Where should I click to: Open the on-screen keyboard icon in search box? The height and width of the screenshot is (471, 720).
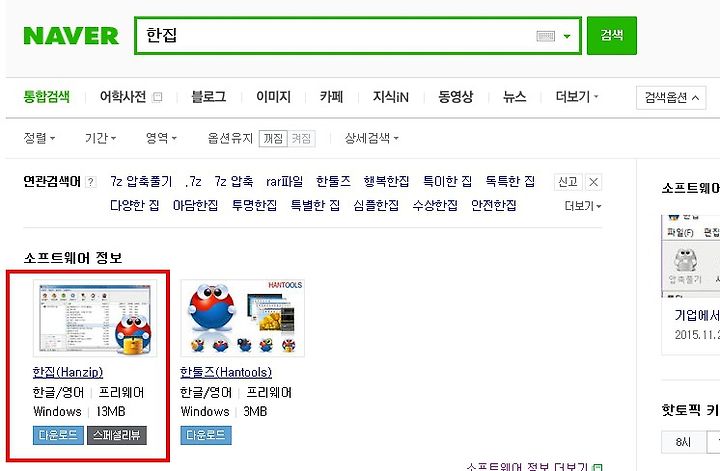click(546, 36)
